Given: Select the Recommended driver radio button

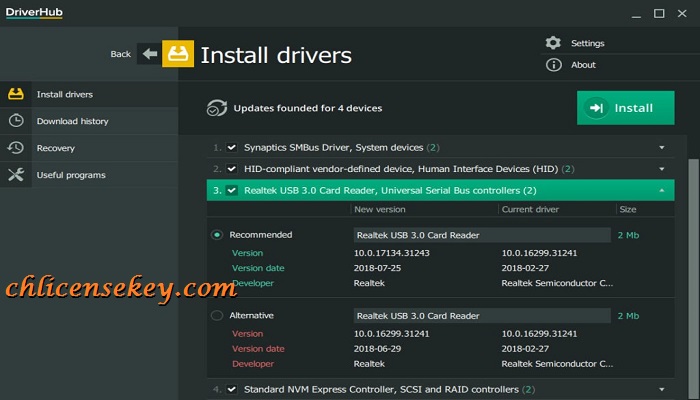Looking at the screenshot, I should (x=217, y=235).
